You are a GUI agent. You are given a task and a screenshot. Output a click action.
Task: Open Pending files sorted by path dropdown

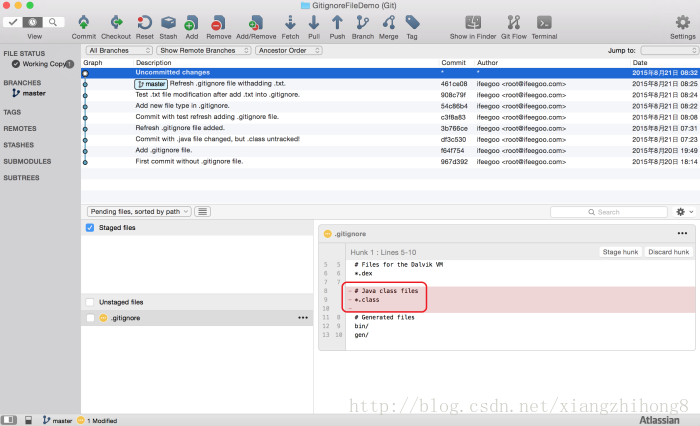[x=139, y=212]
